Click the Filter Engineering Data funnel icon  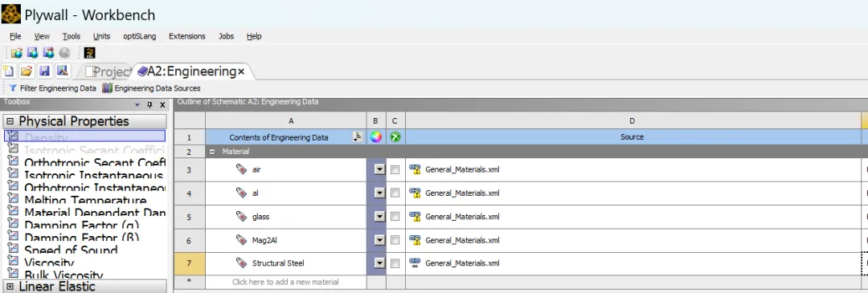[x=13, y=88]
